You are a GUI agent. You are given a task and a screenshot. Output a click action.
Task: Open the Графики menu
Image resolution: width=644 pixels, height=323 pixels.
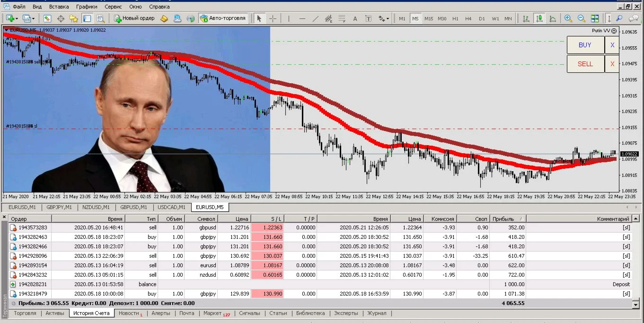[x=87, y=7]
